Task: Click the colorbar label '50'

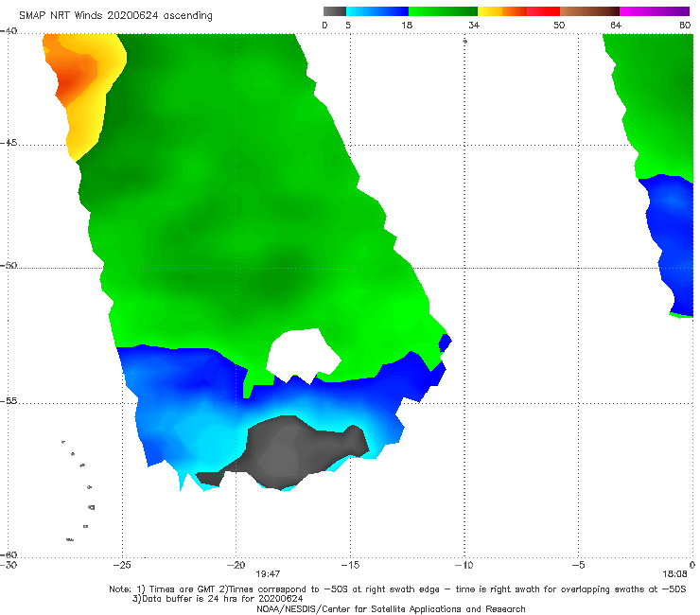Action: pos(559,26)
